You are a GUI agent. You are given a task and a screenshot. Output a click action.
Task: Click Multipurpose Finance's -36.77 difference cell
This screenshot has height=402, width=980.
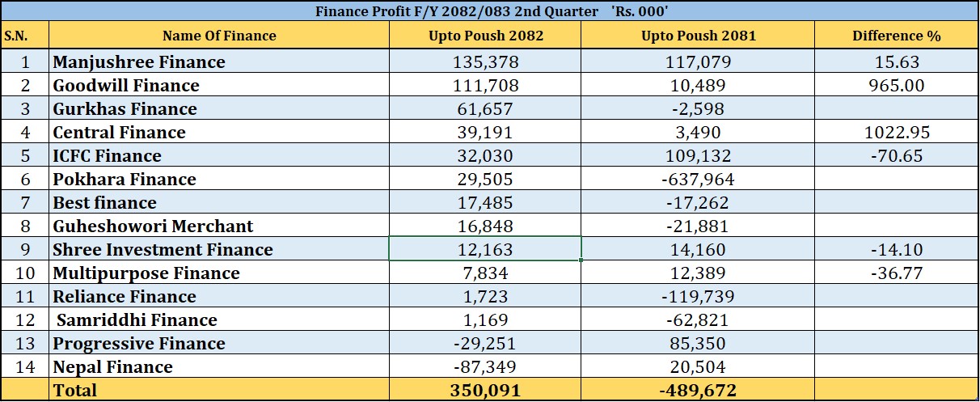tap(896, 273)
